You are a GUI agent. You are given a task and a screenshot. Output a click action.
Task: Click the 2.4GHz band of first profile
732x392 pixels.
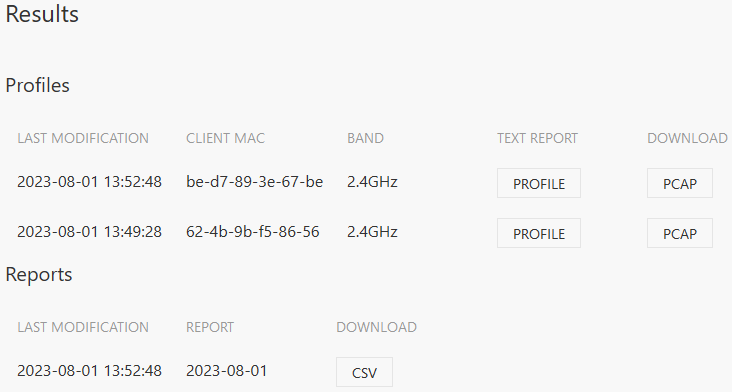(x=372, y=182)
